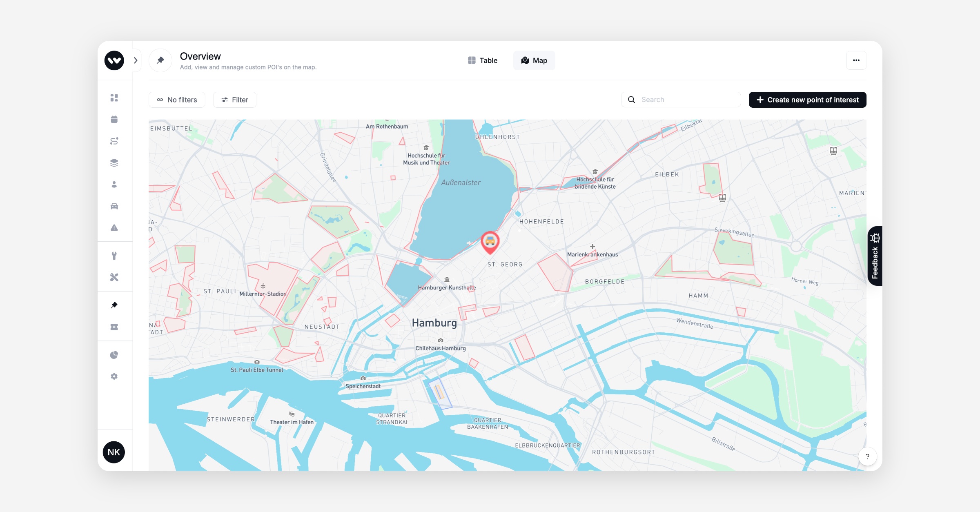980x512 pixels.
Task: Open the vehicles car icon in sidebar
Action: tap(114, 206)
